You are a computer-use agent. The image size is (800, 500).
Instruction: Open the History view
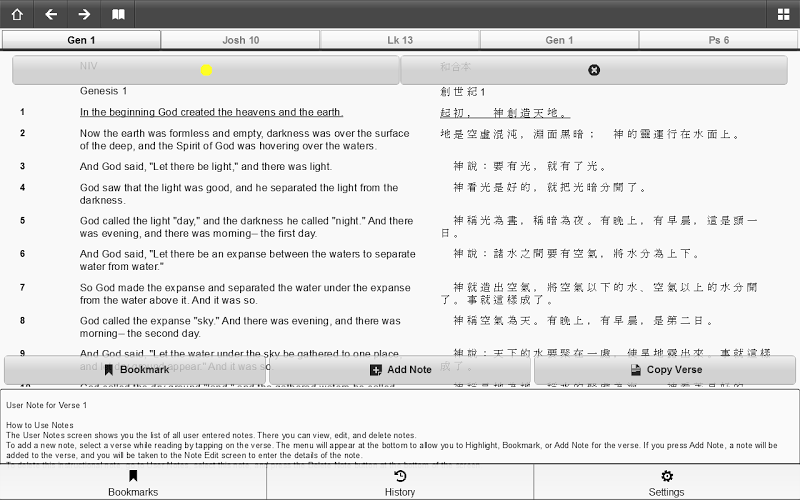pos(400,483)
